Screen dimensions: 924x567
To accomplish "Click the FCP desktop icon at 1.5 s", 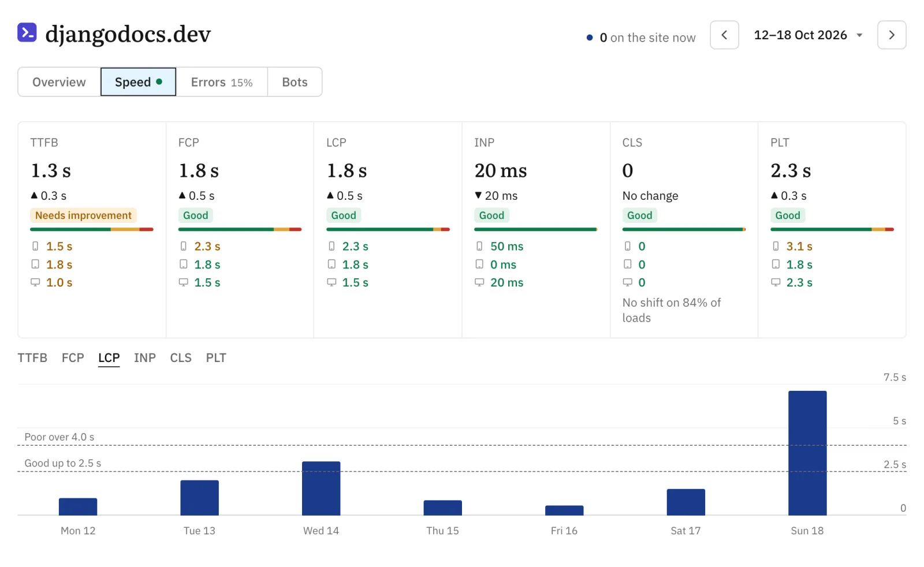I will 184,282.
